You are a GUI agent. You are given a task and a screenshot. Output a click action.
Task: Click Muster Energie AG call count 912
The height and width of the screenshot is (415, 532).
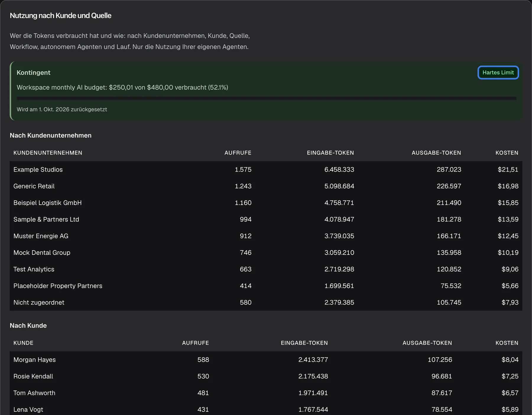[x=246, y=236]
